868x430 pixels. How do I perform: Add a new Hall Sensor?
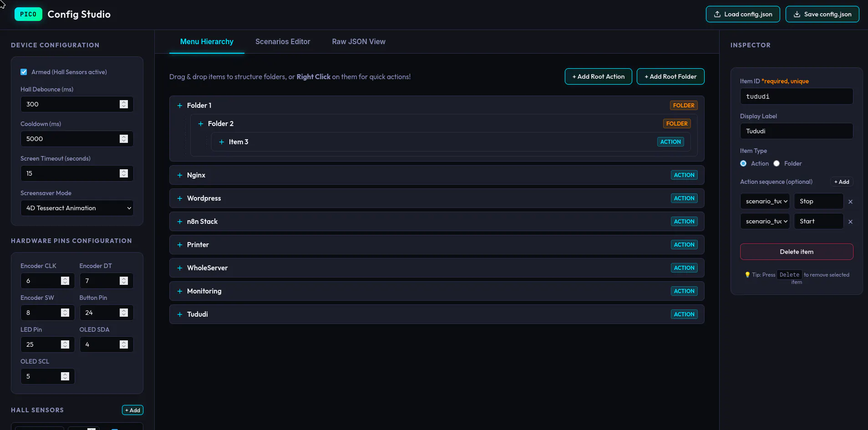click(x=132, y=410)
